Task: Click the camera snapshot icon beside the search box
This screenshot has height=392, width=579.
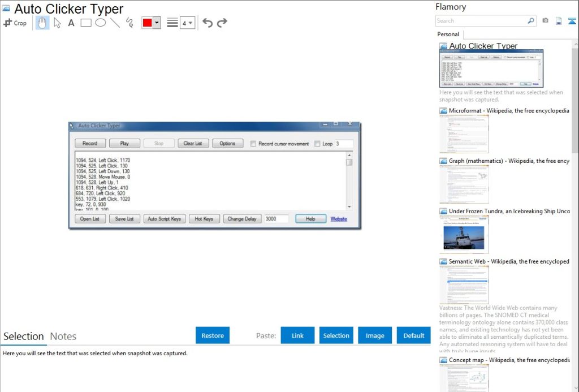Action: coord(545,20)
